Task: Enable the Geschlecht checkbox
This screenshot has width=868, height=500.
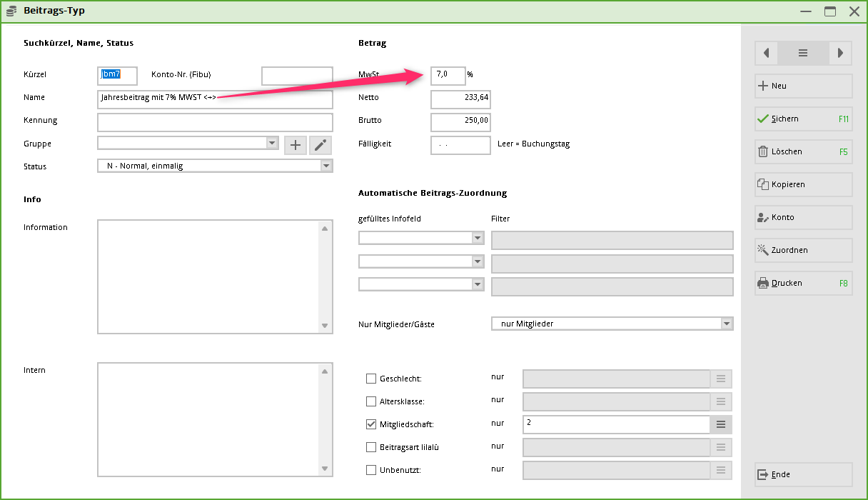Action: (x=371, y=379)
